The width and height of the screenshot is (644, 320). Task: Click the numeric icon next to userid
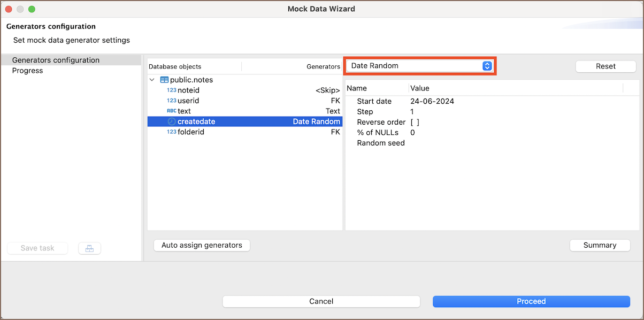[171, 101]
